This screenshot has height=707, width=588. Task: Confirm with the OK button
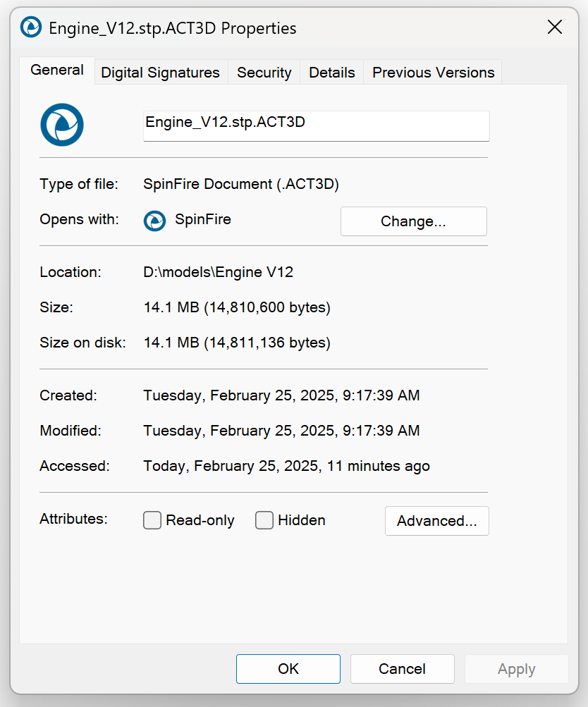pos(288,669)
